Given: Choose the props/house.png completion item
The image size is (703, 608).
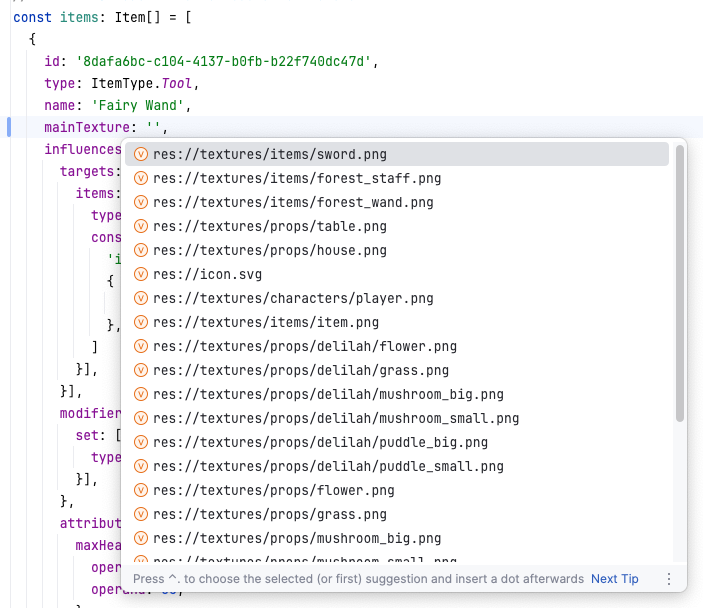Looking at the screenshot, I should (x=269, y=251).
